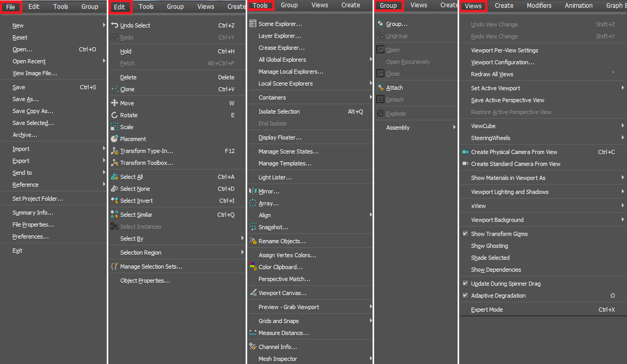Open Color Clipboard via its icon
The width and height of the screenshot is (627, 364).
[253, 267]
